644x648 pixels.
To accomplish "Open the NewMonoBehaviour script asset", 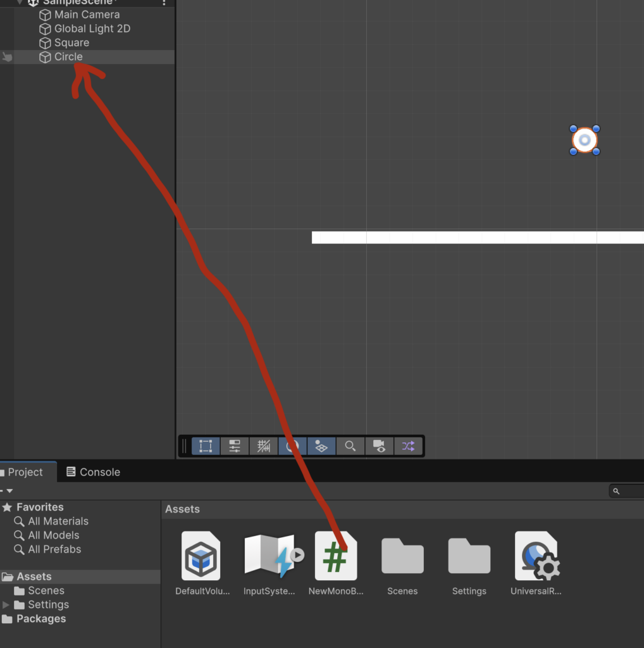I will [335, 557].
